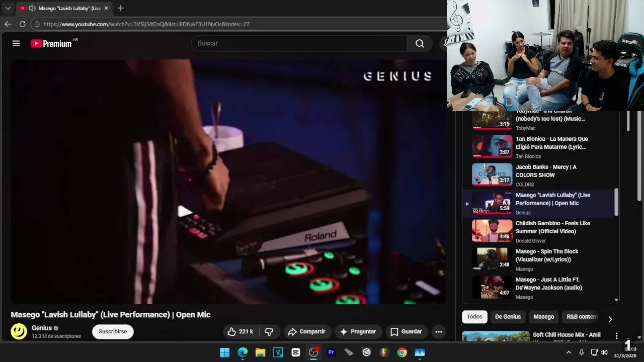Go back in the browser
This screenshot has width=644, height=362.
tap(8, 24)
